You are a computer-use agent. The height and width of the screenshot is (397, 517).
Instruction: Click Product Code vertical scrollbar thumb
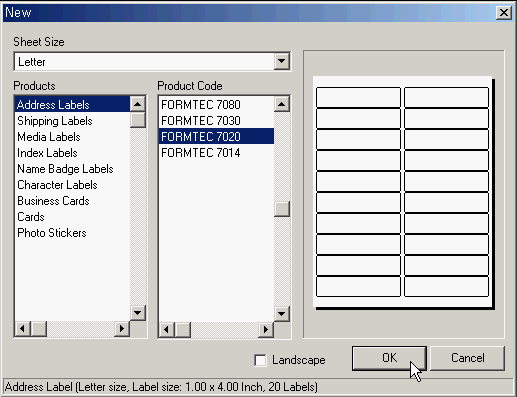[x=282, y=209]
